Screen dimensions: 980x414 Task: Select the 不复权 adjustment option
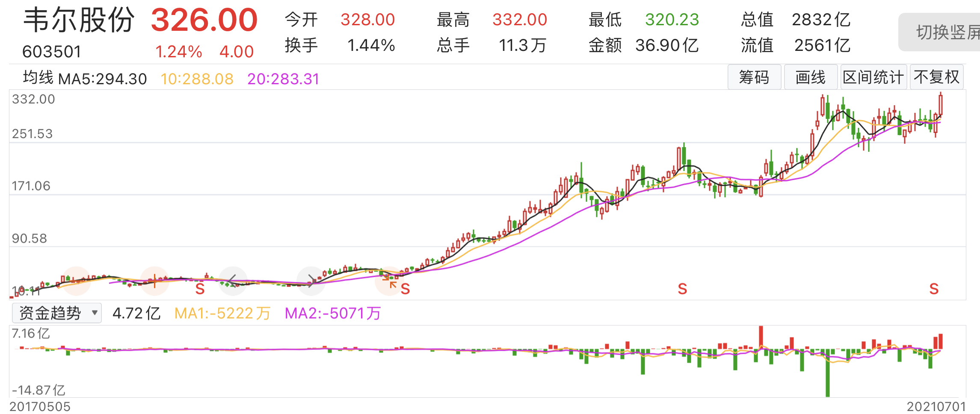click(937, 77)
